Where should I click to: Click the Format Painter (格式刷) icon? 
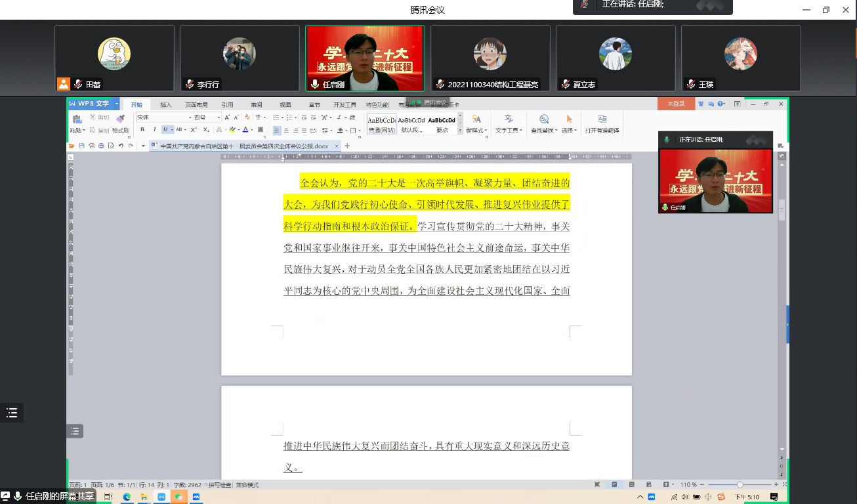click(120, 119)
